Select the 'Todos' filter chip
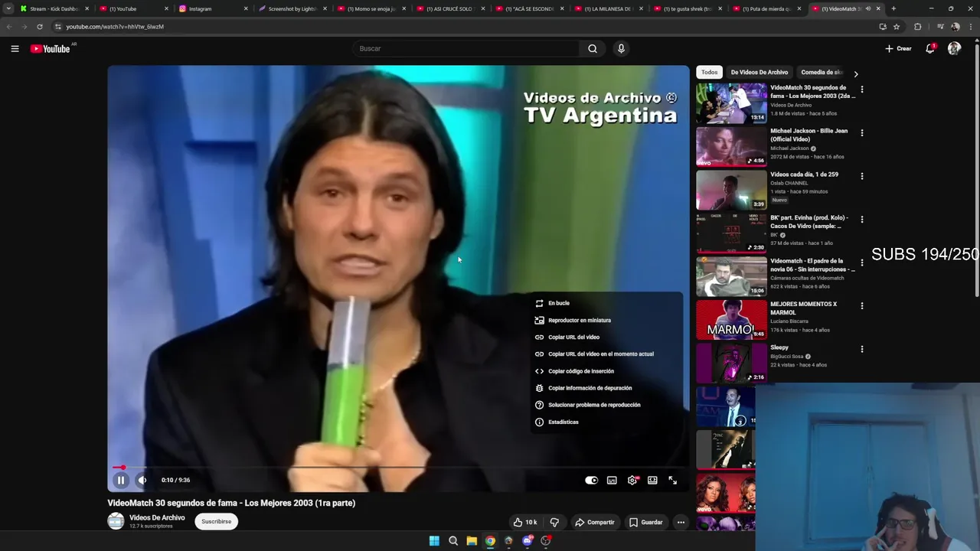Screen dimensions: 980x551 pyautogui.click(x=710, y=72)
